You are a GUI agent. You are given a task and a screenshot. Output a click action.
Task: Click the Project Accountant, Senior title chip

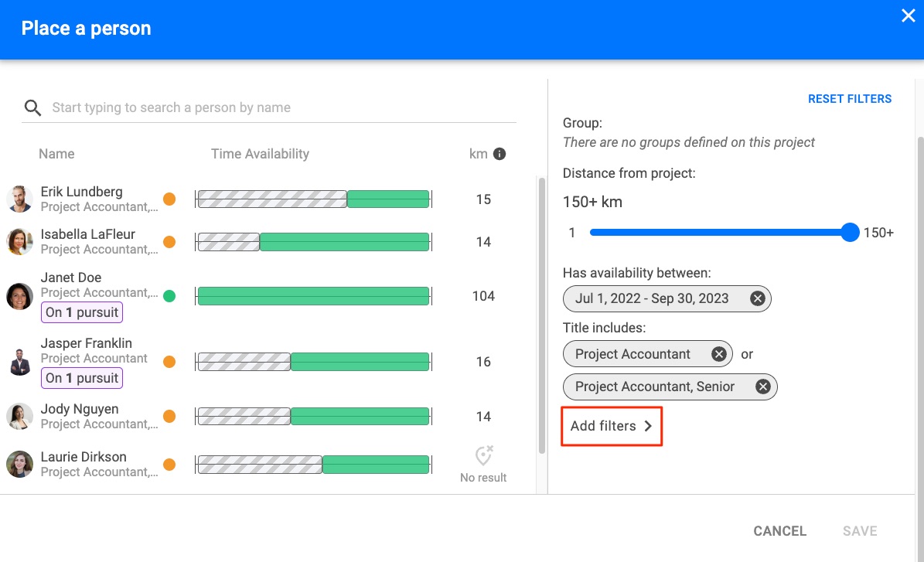(670, 387)
